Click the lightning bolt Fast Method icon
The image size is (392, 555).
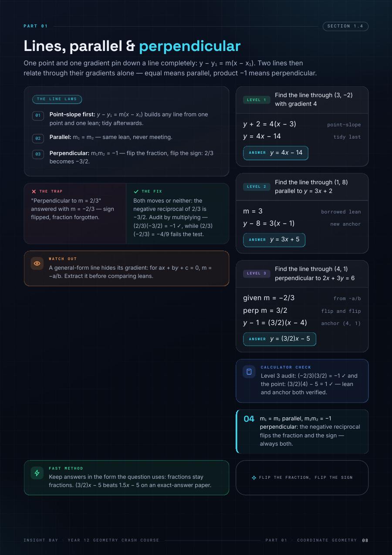click(x=37, y=473)
